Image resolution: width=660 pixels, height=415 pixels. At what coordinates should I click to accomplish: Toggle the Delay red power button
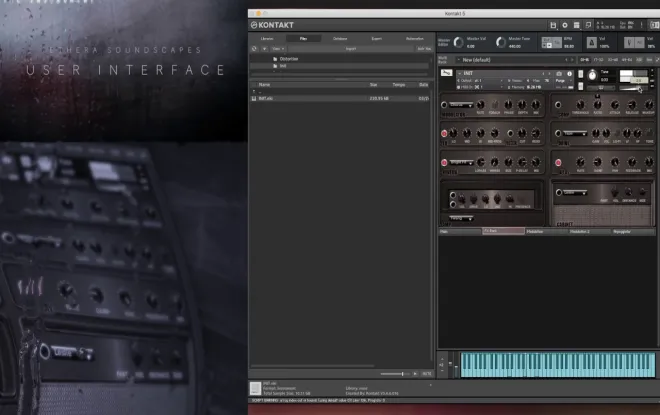[558, 162]
